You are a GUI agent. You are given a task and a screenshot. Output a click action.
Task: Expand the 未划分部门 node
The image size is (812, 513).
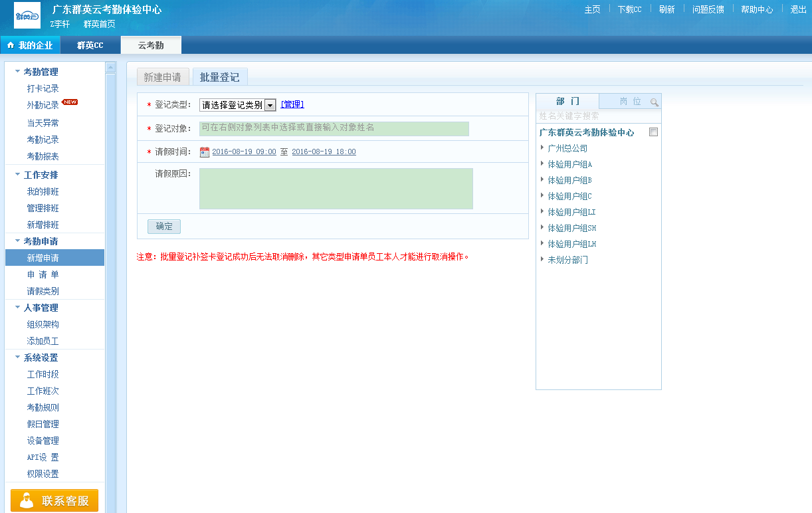(x=542, y=259)
